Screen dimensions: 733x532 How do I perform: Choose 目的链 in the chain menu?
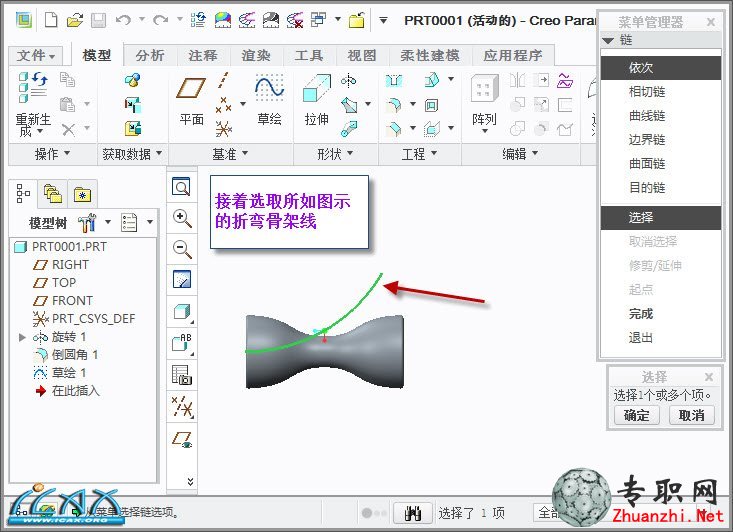click(x=661, y=187)
